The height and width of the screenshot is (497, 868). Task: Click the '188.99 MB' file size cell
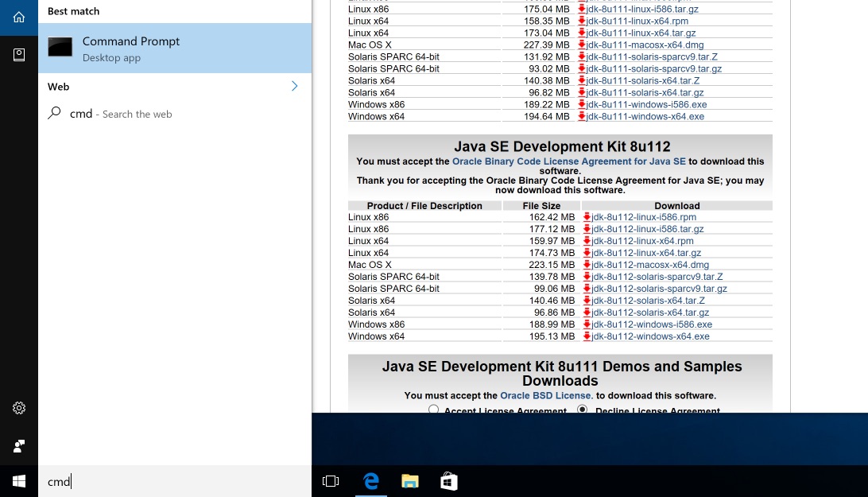click(552, 324)
